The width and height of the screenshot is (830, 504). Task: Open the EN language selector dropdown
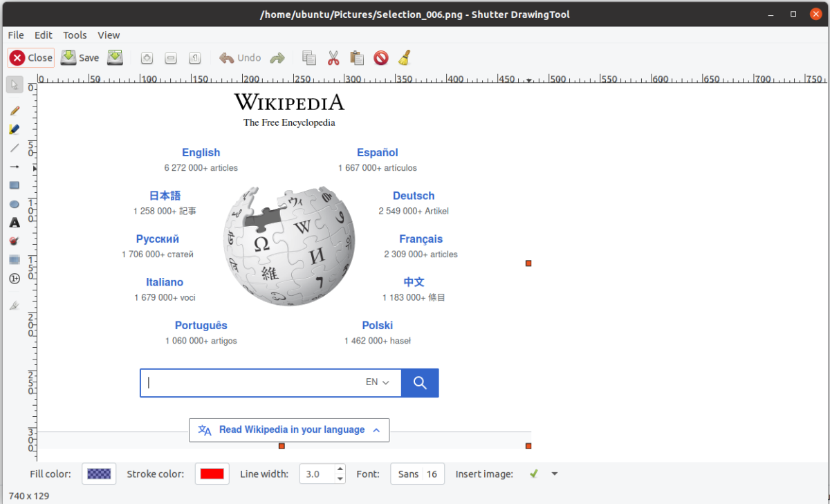[378, 382]
